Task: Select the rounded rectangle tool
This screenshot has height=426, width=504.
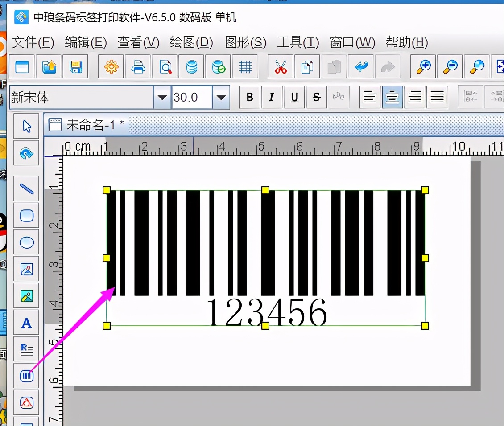Action: [26, 215]
